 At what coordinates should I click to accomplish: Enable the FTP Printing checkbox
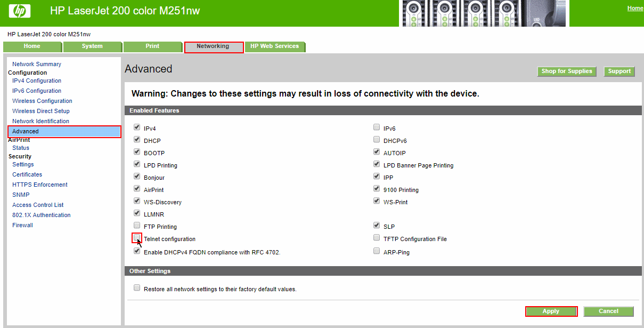[137, 226]
